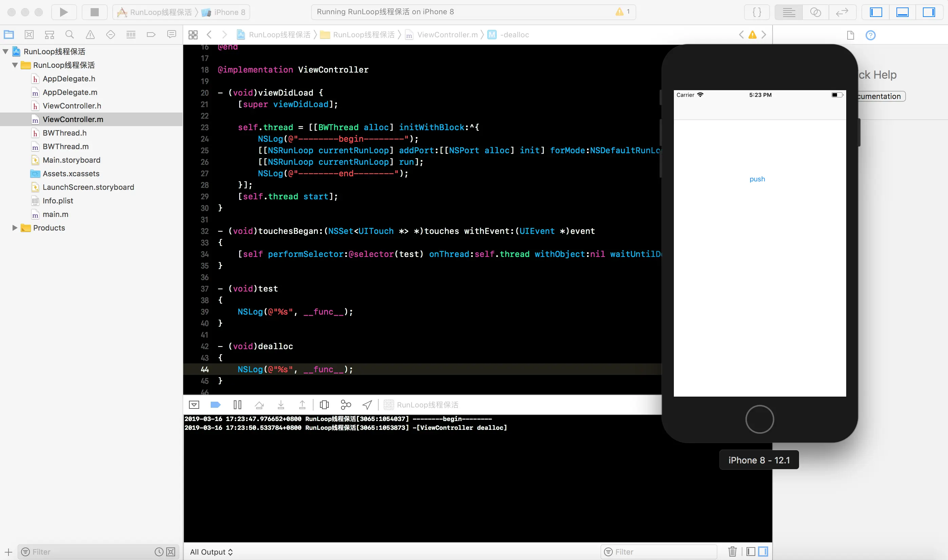Click the Debug View Hierarchy icon

[x=324, y=405]
